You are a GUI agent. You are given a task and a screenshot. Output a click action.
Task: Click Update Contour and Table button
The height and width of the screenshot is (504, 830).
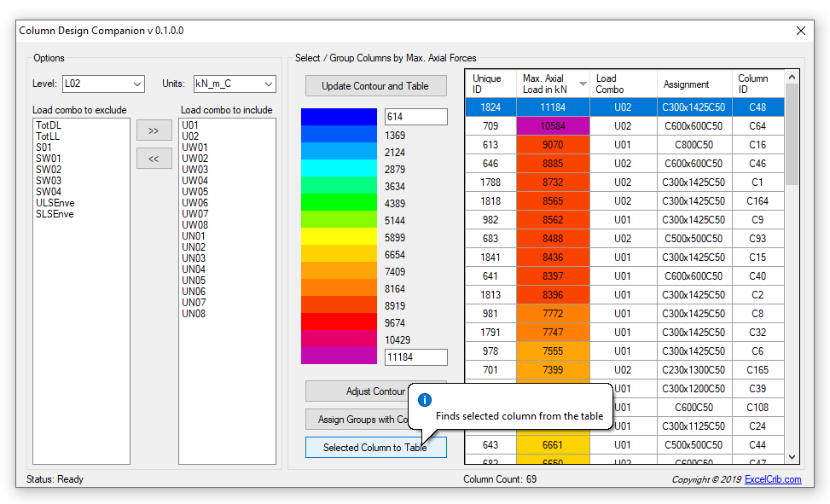[x=375, y=85]
